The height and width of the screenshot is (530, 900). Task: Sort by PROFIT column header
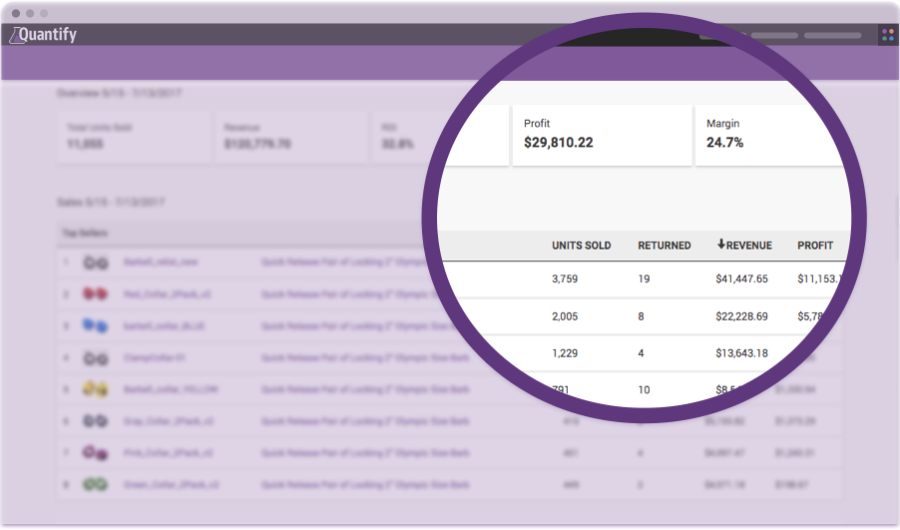[x=815, y=245]
